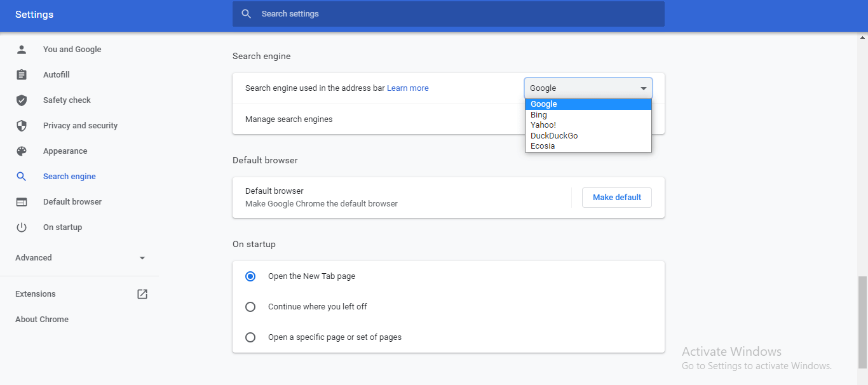Choose Ecosia in the dropdown list

click(x=588, y=146)
